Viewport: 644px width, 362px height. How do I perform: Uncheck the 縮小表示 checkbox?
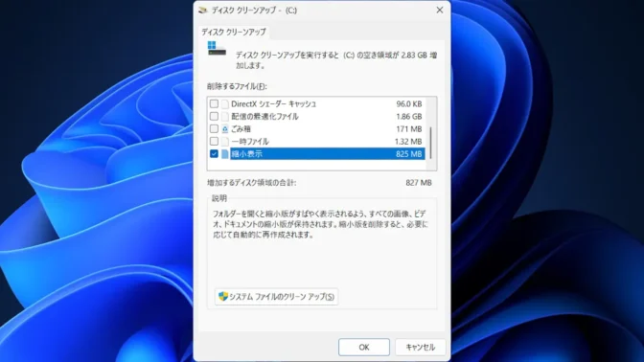click(x=214, y=154)
